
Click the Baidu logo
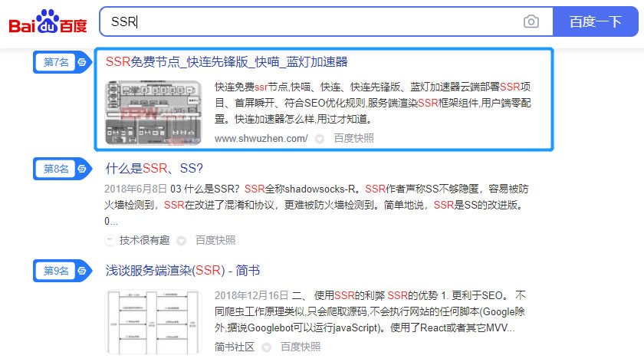pos(48,21)
